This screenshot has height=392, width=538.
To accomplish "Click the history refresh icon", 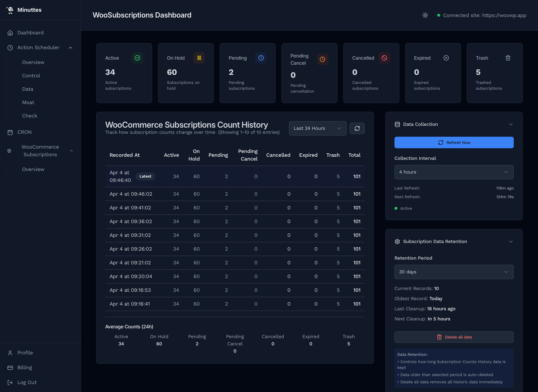I will (x=357, y=128).
